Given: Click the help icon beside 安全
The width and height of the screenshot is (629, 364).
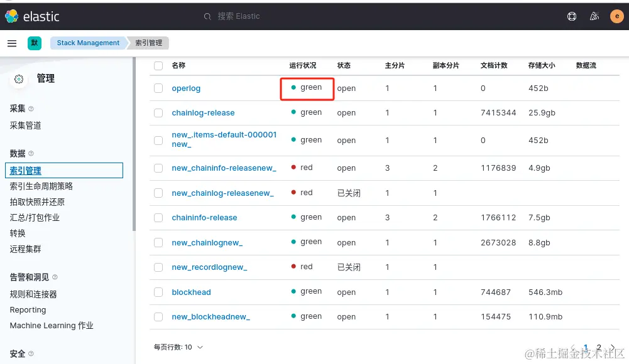Looking at the screenshot, I should tap(31, 353).
